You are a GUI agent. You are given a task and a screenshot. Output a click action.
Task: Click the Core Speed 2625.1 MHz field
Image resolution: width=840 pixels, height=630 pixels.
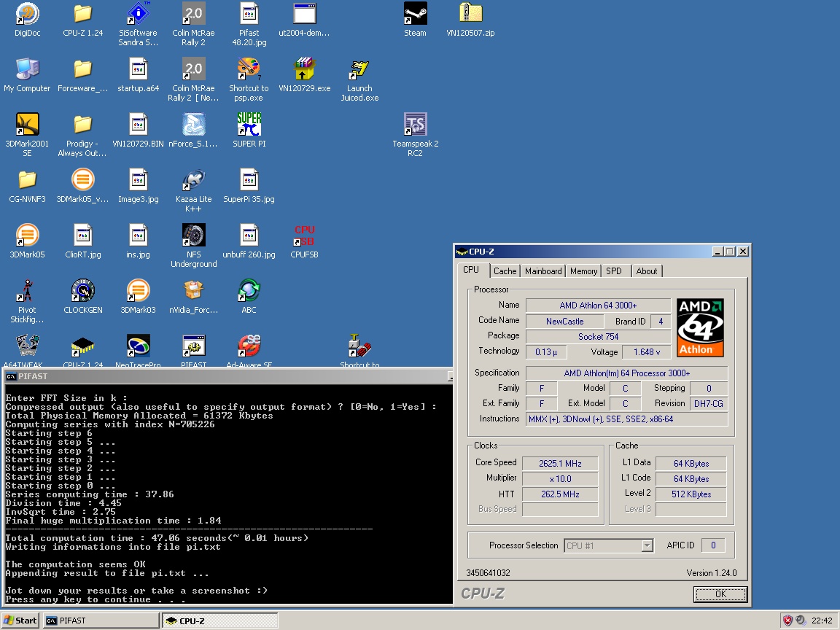pos(560,464)
